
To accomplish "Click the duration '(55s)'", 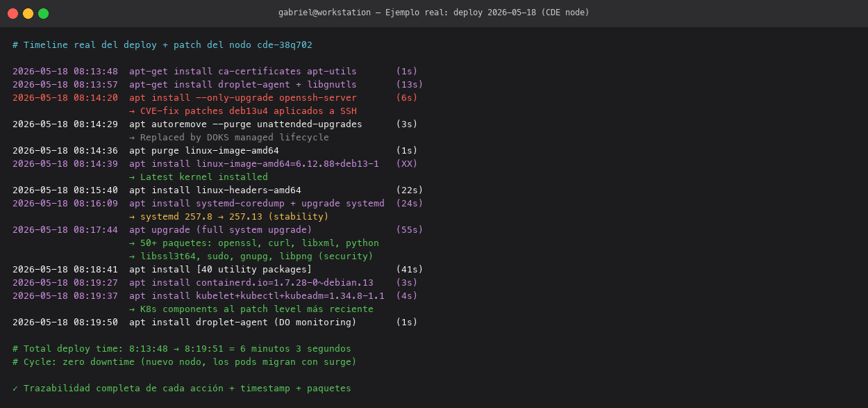I will coord(410,230).
